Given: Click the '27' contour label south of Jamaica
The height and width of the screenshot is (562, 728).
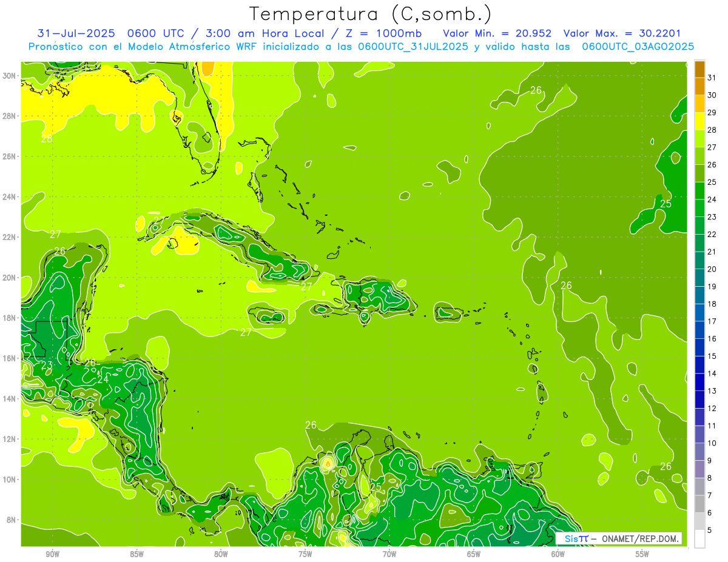Looking at the screenshot, I should pyautogui.click(x=246, y=332).
